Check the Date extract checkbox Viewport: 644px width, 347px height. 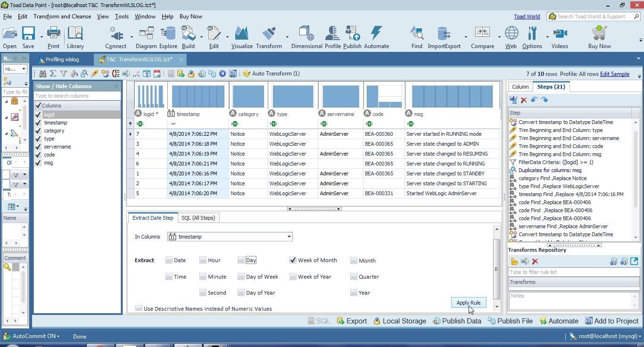pyautogui.click(x=169, y=260)
